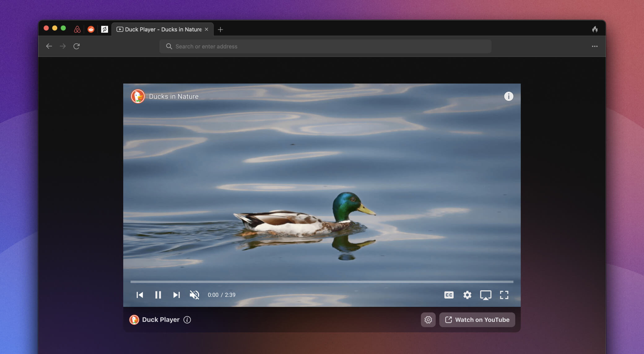
Task: Toggle Duck Player info circle button
Action: [x=187, y=320]
